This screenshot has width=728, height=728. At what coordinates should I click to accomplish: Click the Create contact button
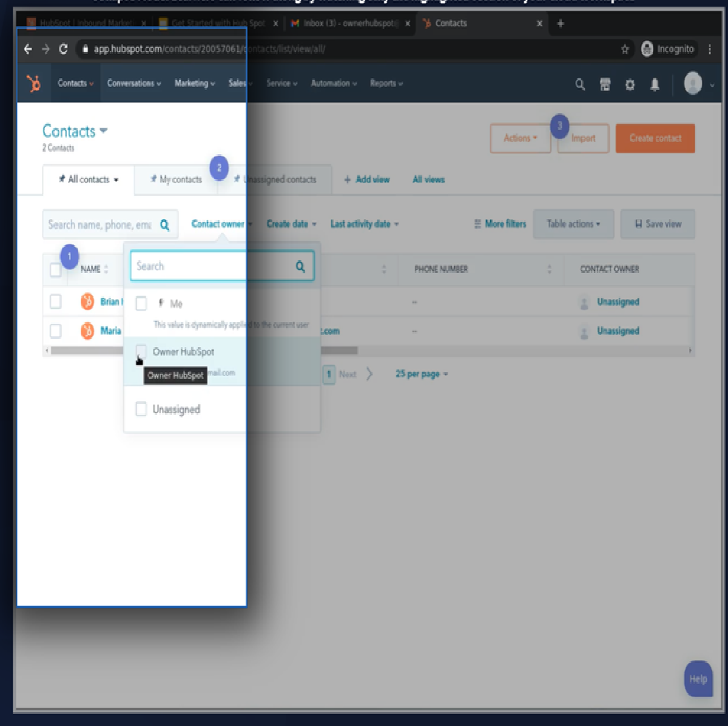655,138
